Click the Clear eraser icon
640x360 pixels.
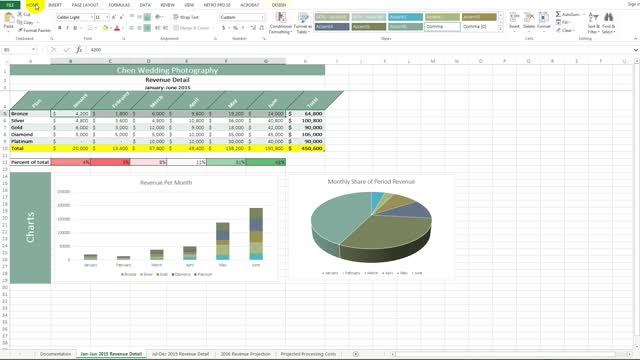(558, 31)
